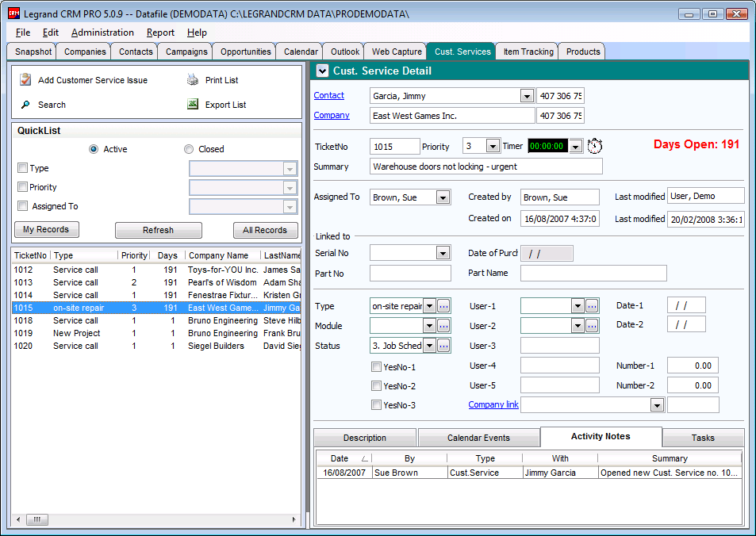The image size is (756, 536).
Task: Follow the Company link hyperlink label
Action: coord(493,404)
